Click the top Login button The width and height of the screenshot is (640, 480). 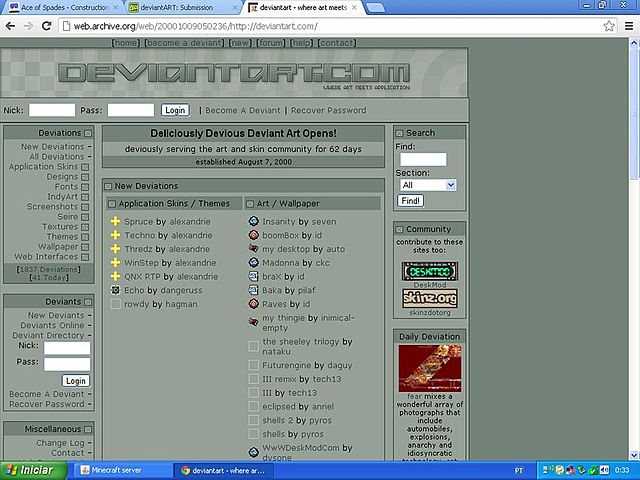coord(175,110)
